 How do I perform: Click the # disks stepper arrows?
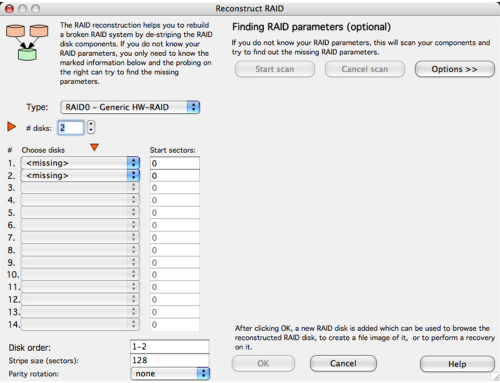[91, 127]
